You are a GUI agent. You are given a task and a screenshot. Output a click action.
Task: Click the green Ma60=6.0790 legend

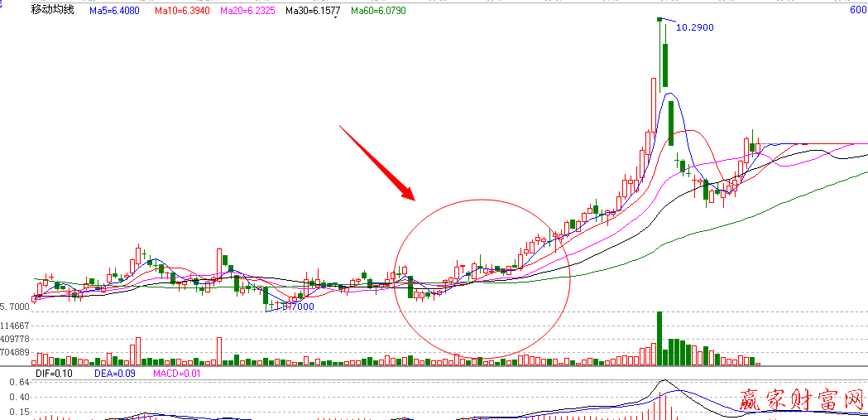[x=378, y=10]
